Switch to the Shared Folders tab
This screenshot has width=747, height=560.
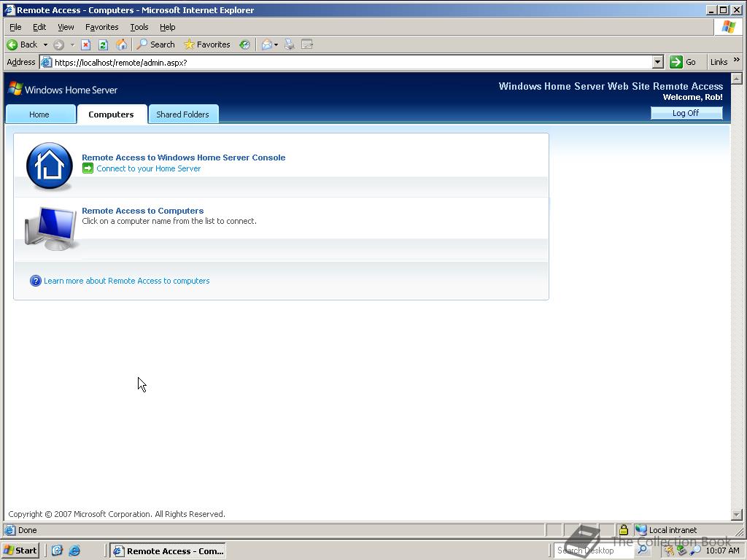183,114
